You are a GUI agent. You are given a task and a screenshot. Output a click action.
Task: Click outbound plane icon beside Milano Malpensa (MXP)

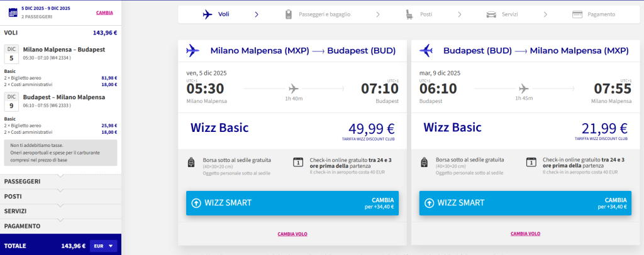click(192, 51)
